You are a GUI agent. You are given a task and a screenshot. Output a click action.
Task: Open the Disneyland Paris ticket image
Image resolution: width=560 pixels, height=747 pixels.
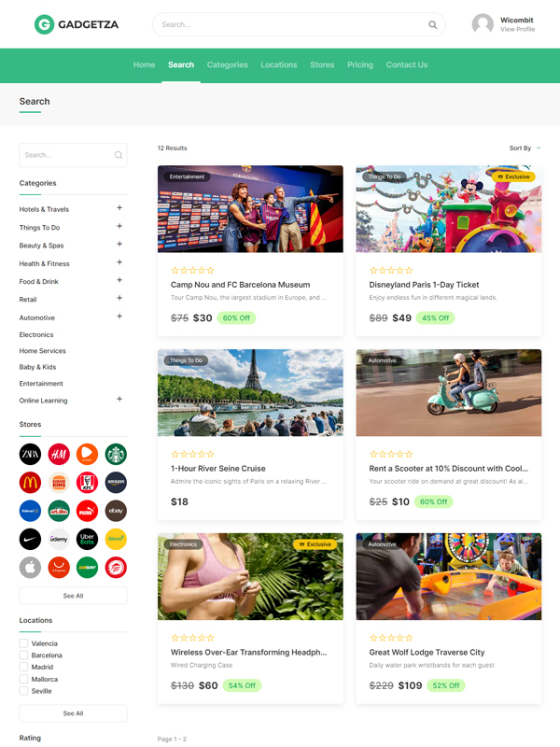click(x=449, y=209)
